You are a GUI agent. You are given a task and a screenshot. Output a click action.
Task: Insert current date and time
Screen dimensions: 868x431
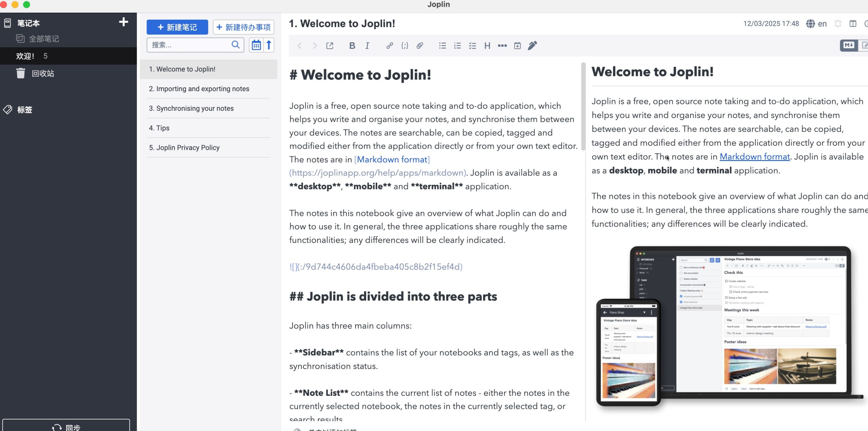coord(517,46)
